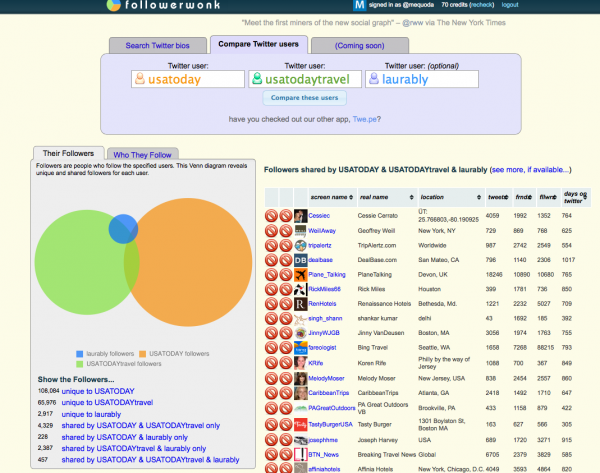Click the second red block icon in dealbase row
Viewport: 600px width, 473px height.
(x=286, y=260)
